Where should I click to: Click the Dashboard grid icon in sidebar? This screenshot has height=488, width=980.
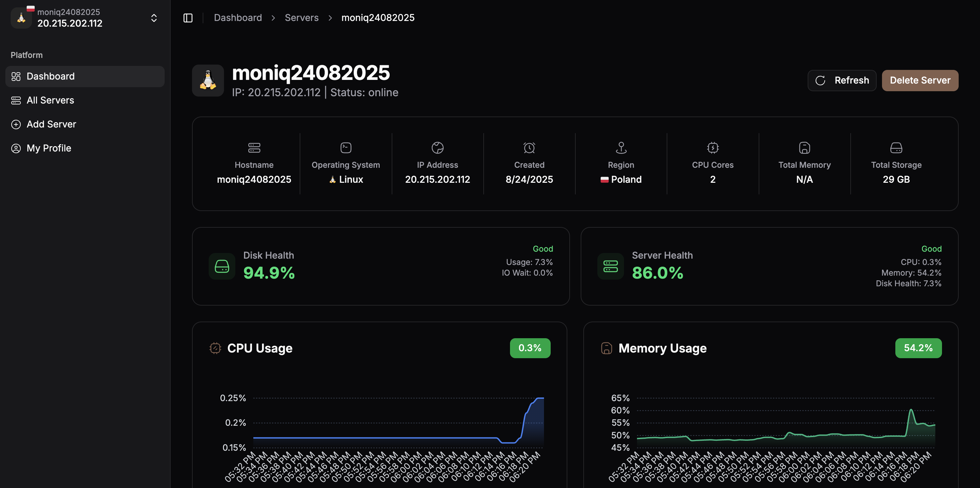tap(16, 76)
